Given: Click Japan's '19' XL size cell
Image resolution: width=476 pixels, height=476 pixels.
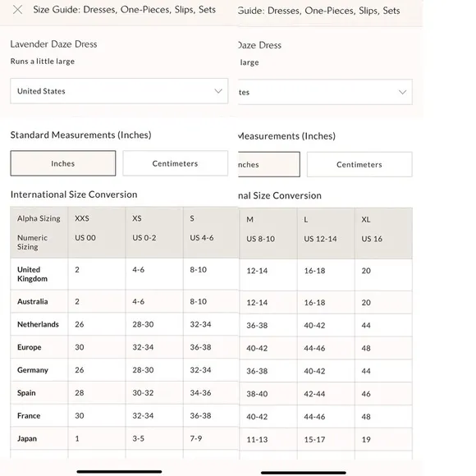Looking at the screenshot, I should click(366, 440).
